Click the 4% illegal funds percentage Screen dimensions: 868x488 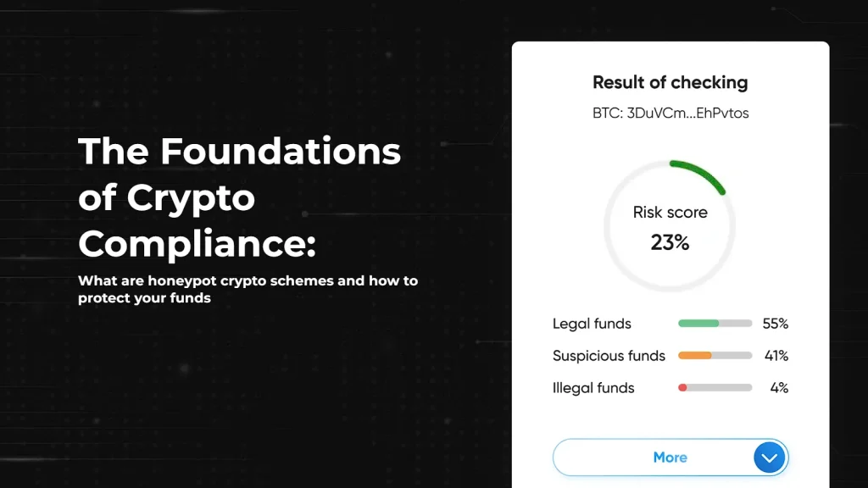click(780, 388)
